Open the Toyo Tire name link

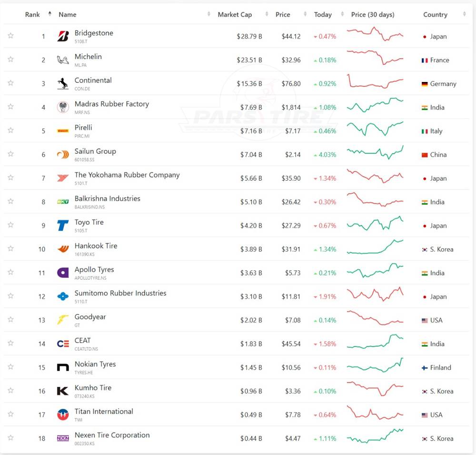click(x=89, y=222)
